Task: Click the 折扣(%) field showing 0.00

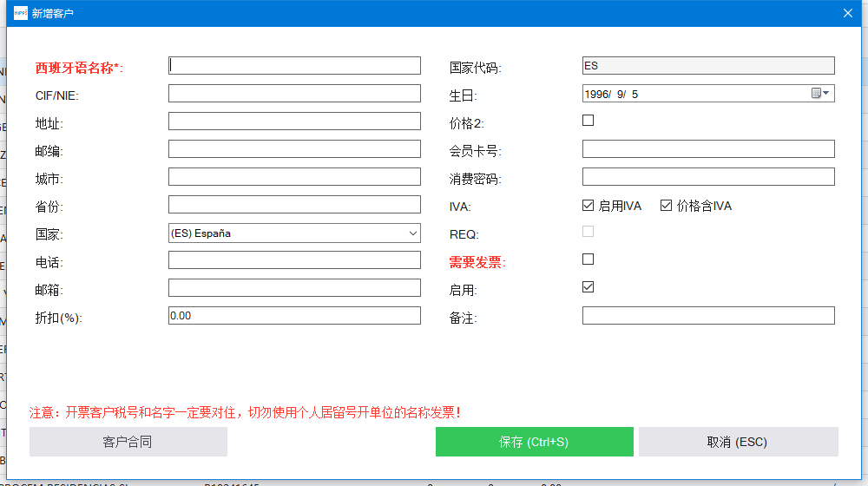Action: 294,316
